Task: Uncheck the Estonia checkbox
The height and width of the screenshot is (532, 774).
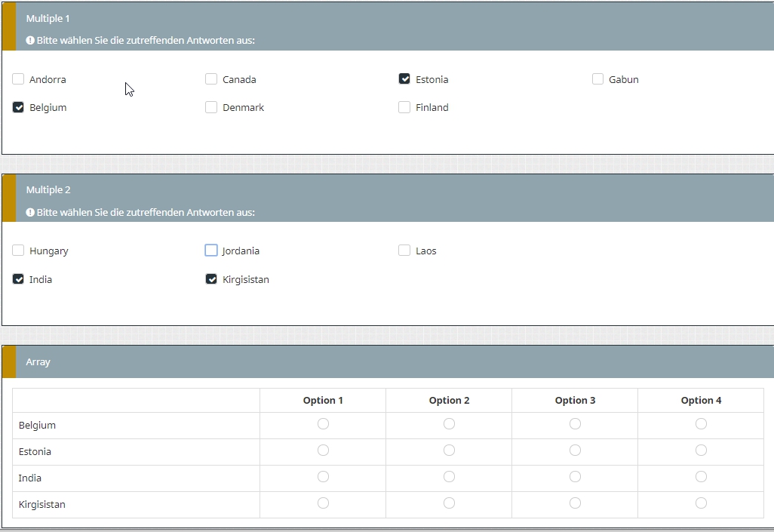Action: click(x=404, y=79)
